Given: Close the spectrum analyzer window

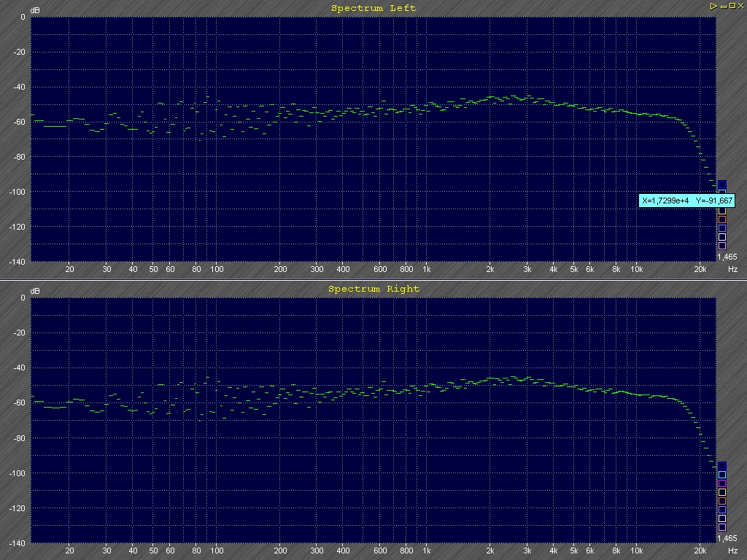Looking at the screenshot, I should (x=741, y=6).
